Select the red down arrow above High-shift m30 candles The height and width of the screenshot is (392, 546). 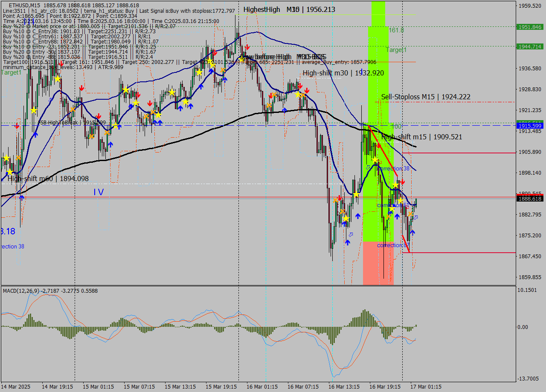coord(300,86)
